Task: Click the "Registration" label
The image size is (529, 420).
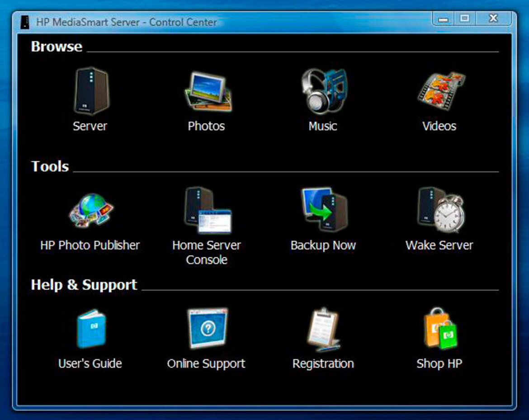Action: [323, 363]
